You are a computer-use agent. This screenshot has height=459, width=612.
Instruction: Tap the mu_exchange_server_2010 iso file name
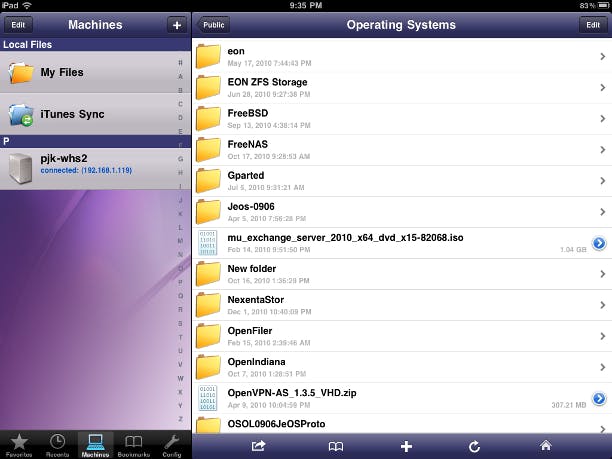[x=345, y=238]
